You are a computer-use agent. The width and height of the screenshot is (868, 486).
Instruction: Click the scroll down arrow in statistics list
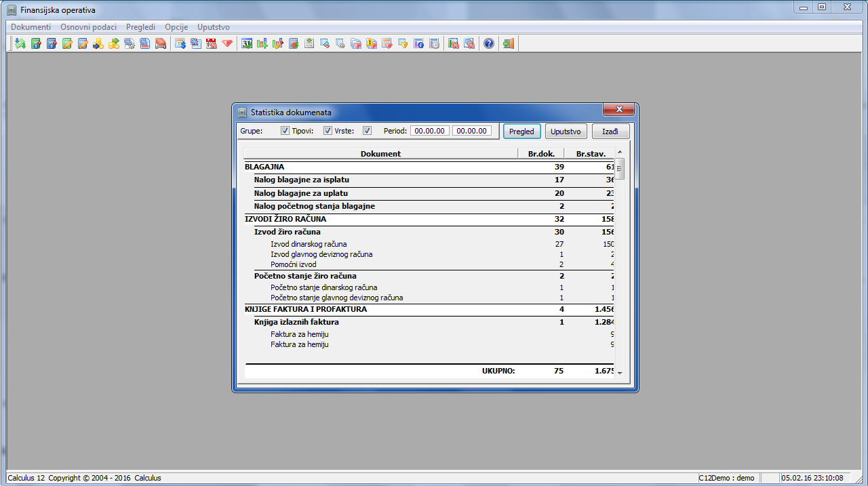619,373
